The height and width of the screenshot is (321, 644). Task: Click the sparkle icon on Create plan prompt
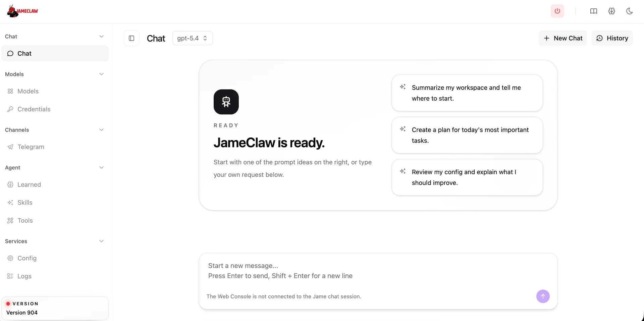(403, 129)
